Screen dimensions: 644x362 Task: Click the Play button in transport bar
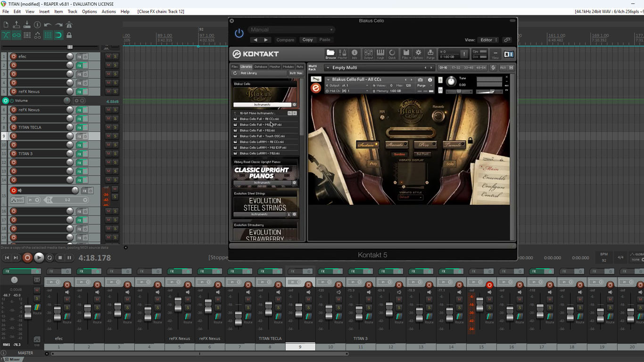[x=39, y=257]
